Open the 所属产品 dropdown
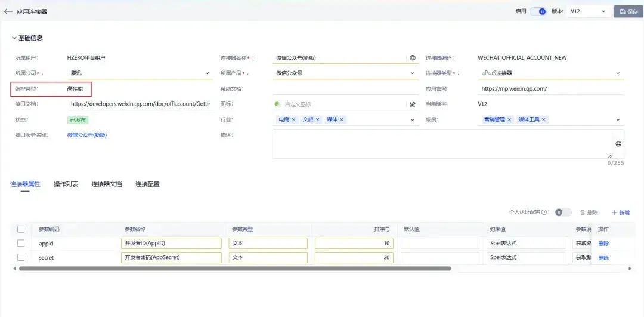The image size is (644, 317). coord(345,73)
